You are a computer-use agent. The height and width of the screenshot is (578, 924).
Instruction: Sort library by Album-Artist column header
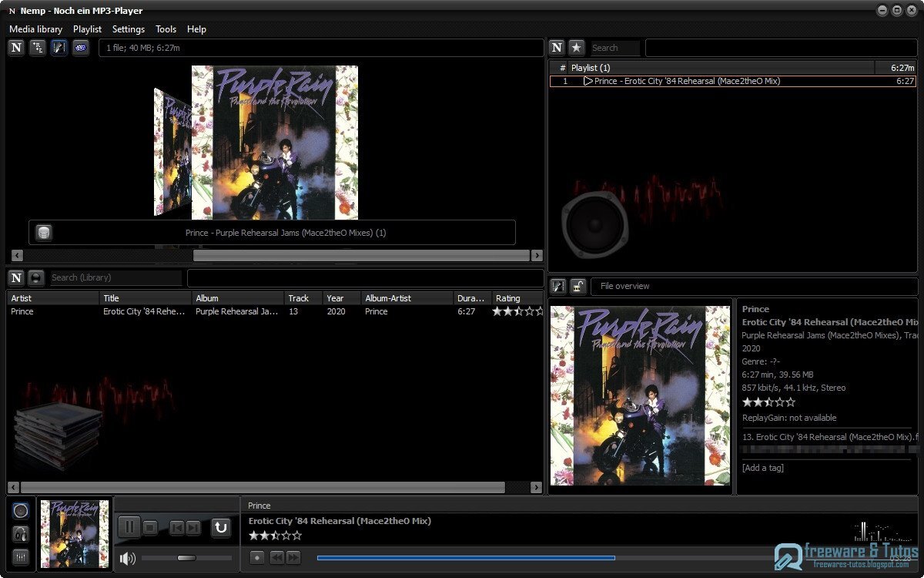pos(407,298)
